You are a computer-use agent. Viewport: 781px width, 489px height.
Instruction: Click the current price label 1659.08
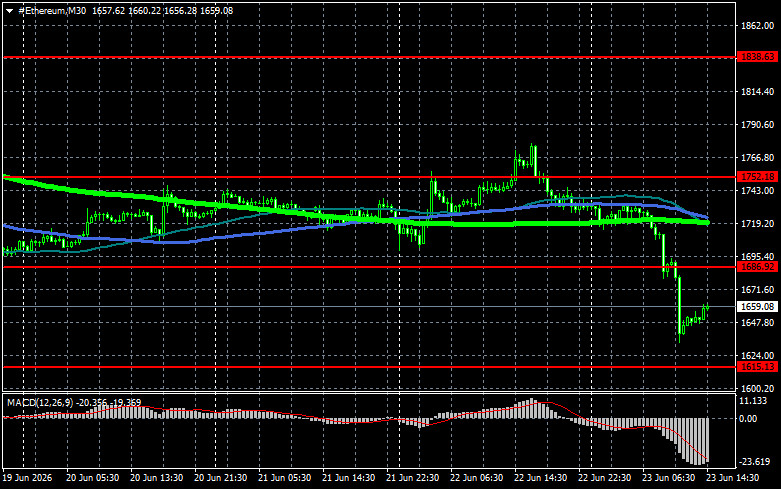pos(758,307)
